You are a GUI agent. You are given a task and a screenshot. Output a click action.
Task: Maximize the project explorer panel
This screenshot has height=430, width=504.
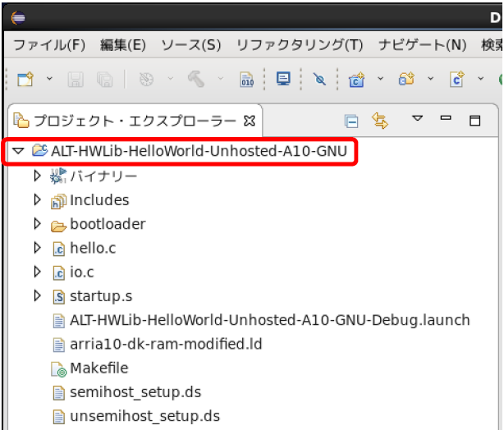click(474, 121)
